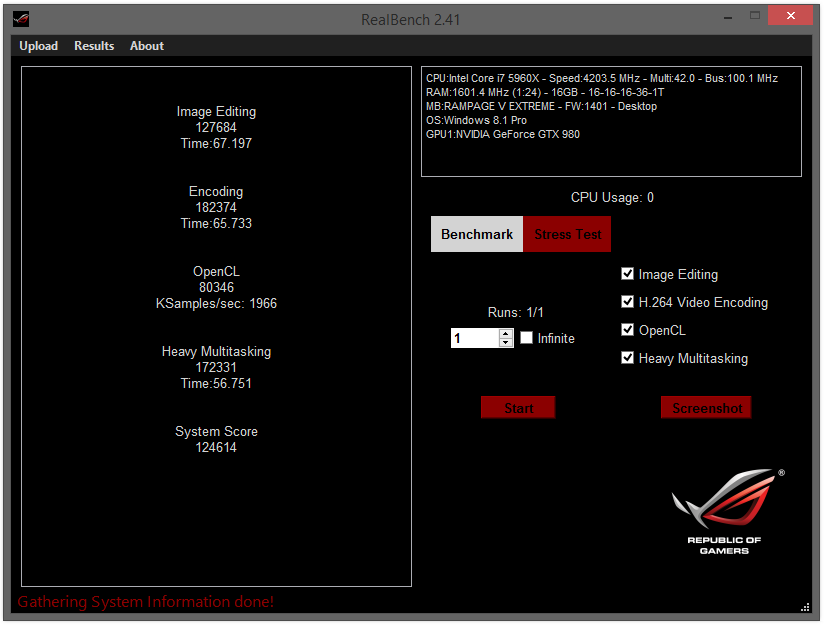Image resolution: width=825 pixels, height=627 pixels.
Task: Minimize the RealBench window
Action: [728, 17]
